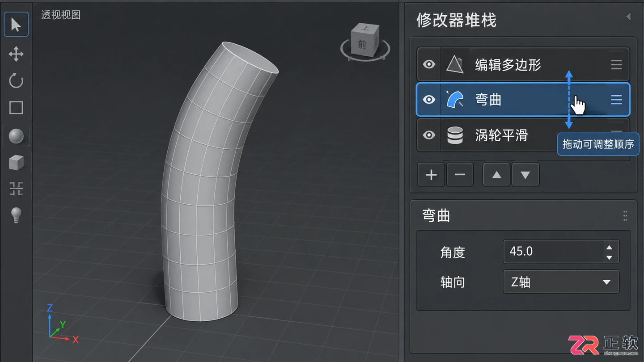
Task: Move modifier down with triangle button
Action: click(525, 174)
